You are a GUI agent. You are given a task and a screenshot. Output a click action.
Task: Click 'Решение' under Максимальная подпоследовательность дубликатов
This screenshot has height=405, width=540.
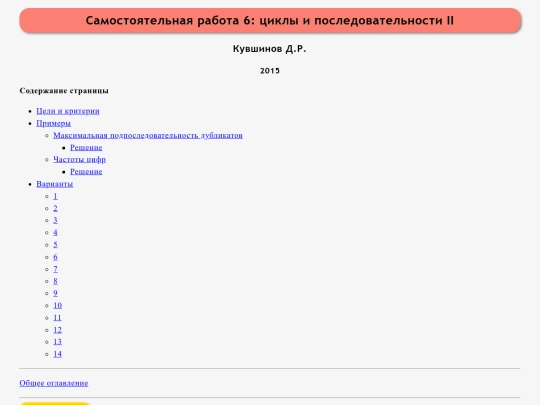tap(86, 147)
